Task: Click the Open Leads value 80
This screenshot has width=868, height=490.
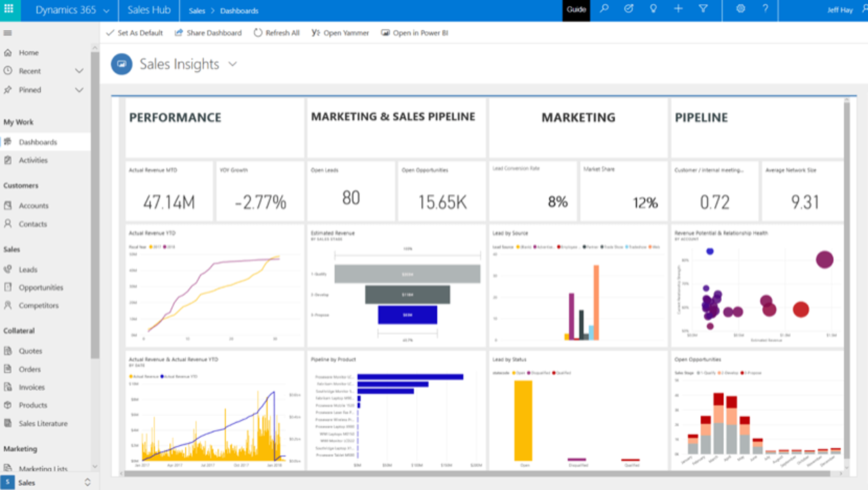Action: [x=351, y=198]
